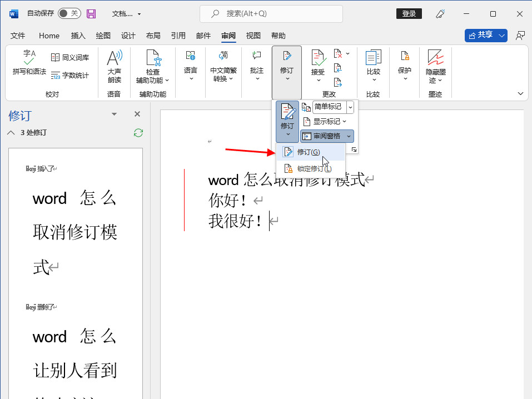The image size is (532, 399).
Task: Switch to the 布局 tab
Action: pos(153,36)
